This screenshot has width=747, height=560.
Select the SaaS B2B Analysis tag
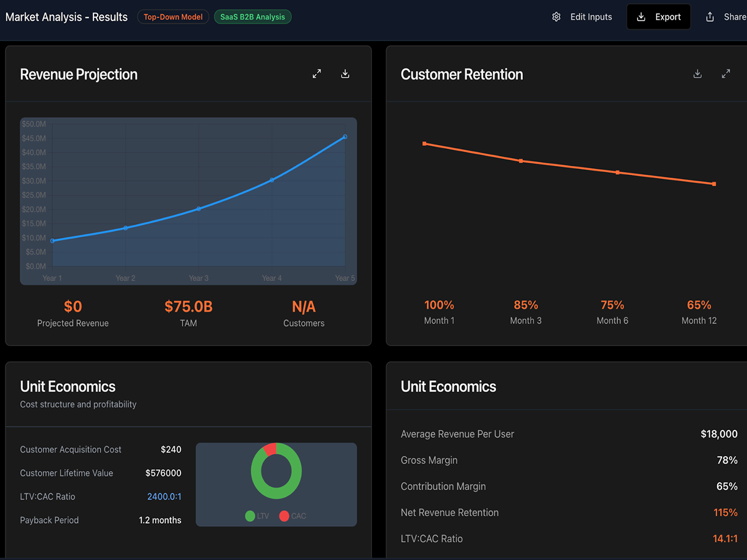tap(253, 17)
